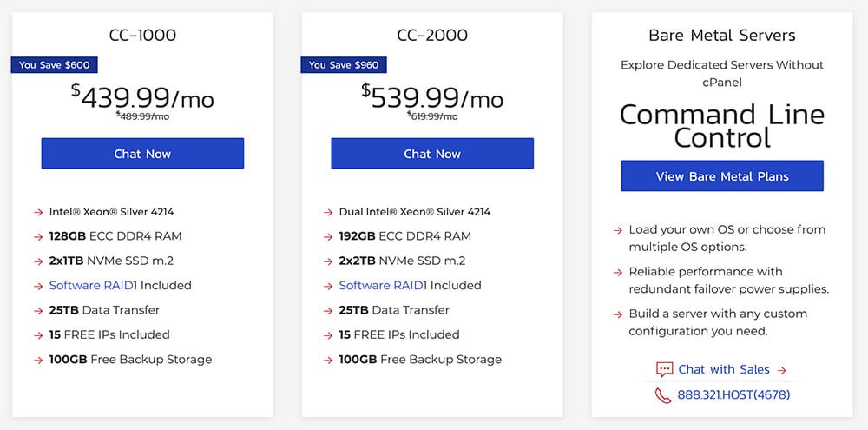Click arrow bullet beside 128GB ECC DDR4 RAM
This screenshot has height=430, width=868.
[x=38, y=236]
